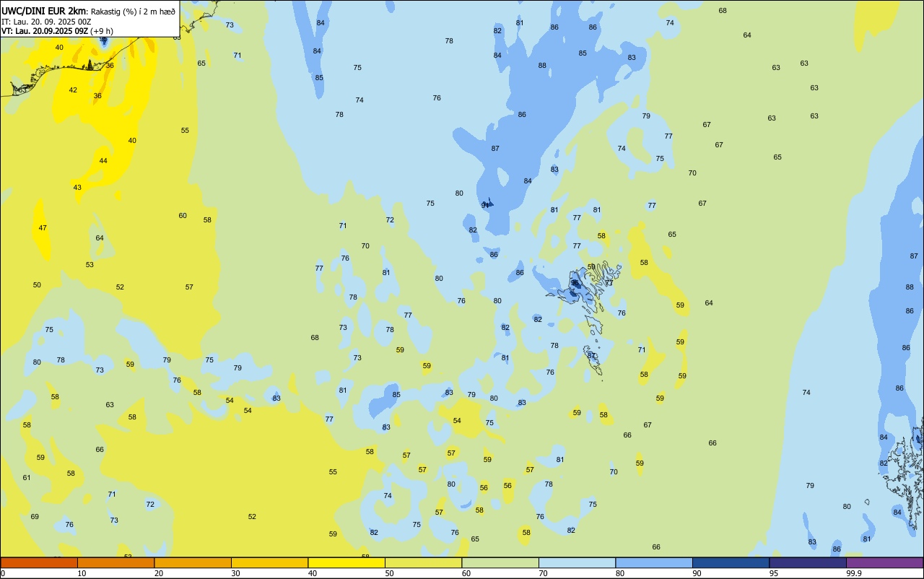Choose the 30–40% amber legend swatch
924x579 pixels.
(x=269, y=562)
